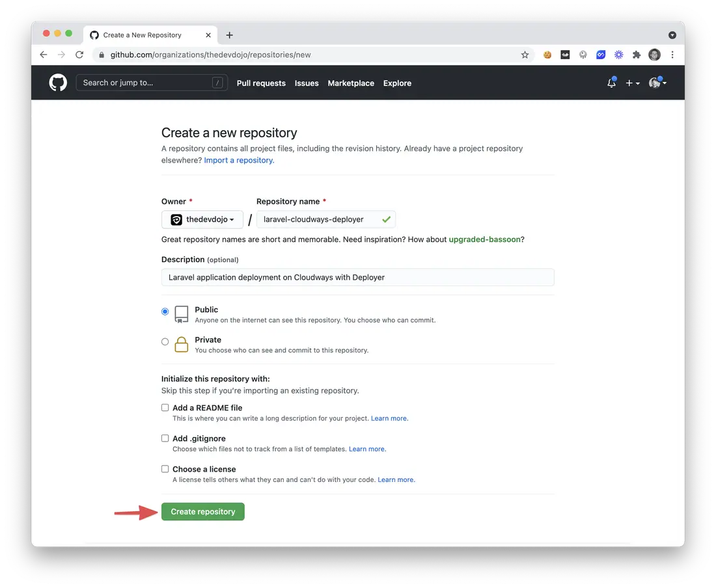Open the cookie extension icon
This screenshot has height=588, width=716.
(x=547, y=55)
